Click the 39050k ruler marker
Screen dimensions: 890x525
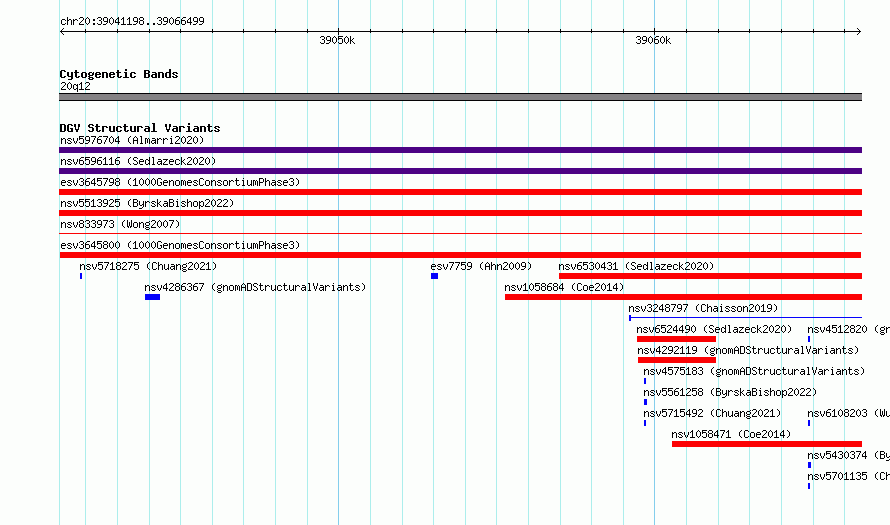(337, 40)
